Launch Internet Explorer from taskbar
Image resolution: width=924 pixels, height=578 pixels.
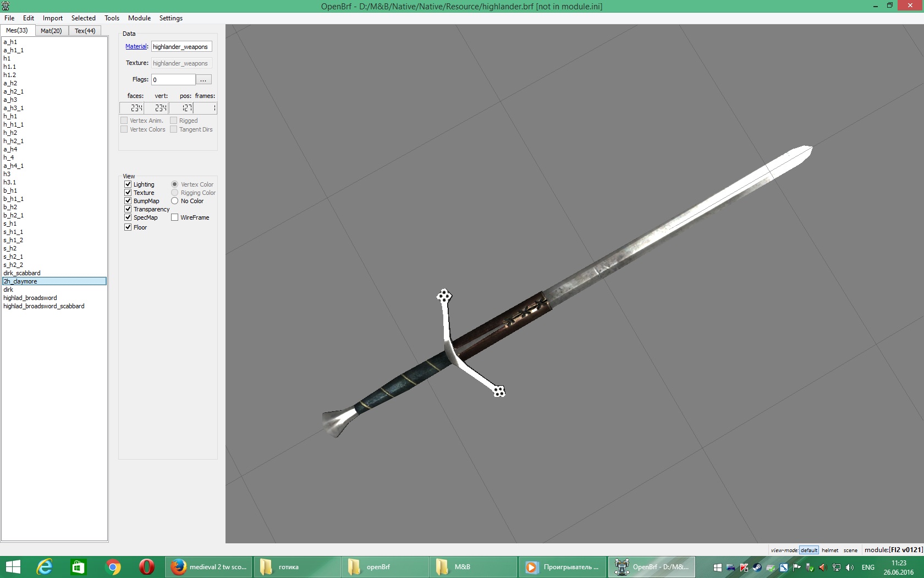click(44, 567)
